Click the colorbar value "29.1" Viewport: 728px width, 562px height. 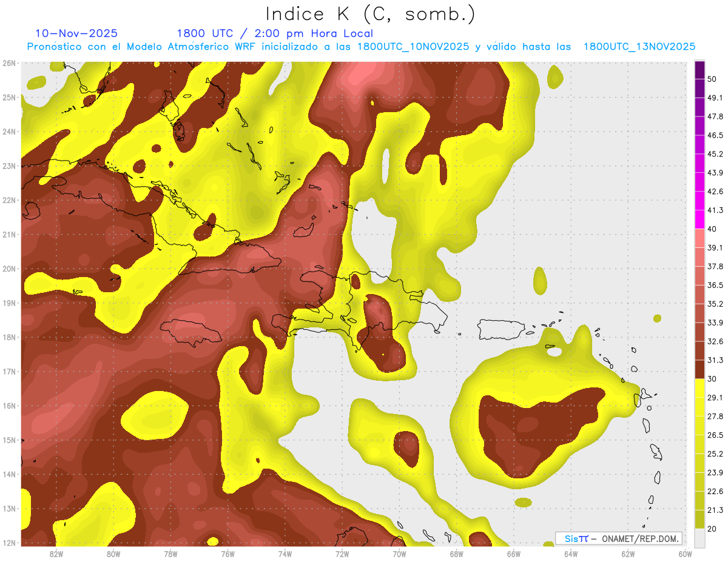(x=715, y=398)
